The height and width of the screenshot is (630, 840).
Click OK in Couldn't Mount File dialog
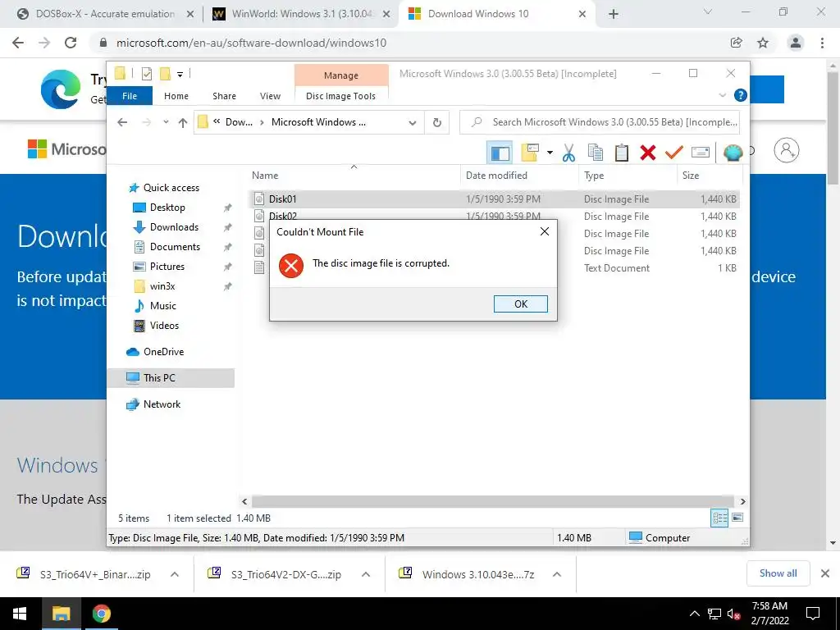point(521,304)
